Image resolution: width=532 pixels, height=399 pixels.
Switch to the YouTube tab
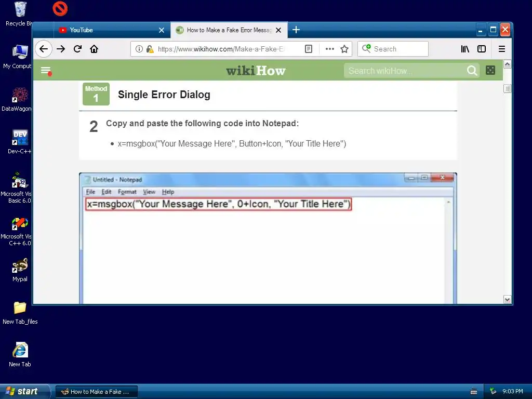click(112, 30)
